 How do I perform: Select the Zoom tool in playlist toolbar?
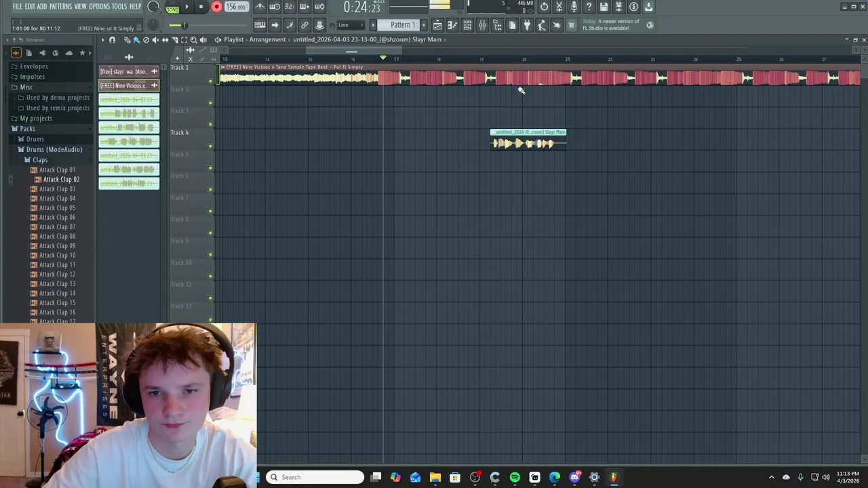click(x=193, y=40)
